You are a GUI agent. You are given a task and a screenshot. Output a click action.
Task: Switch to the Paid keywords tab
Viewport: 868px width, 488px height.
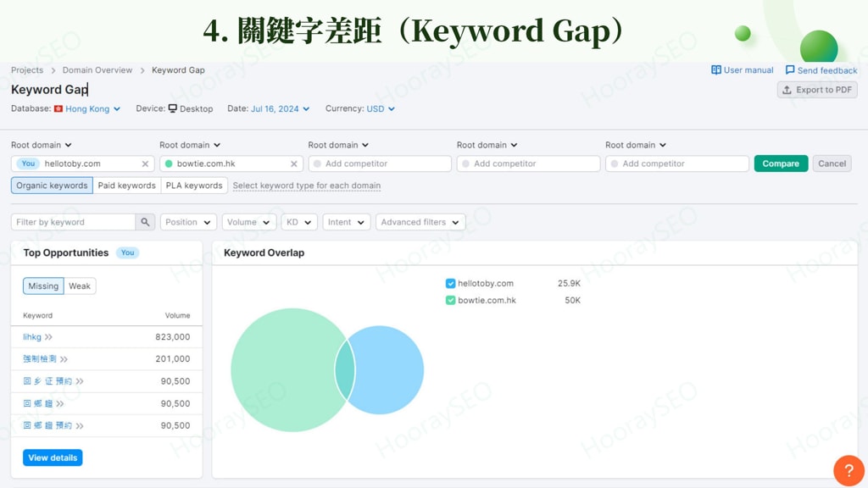(126, 185)
